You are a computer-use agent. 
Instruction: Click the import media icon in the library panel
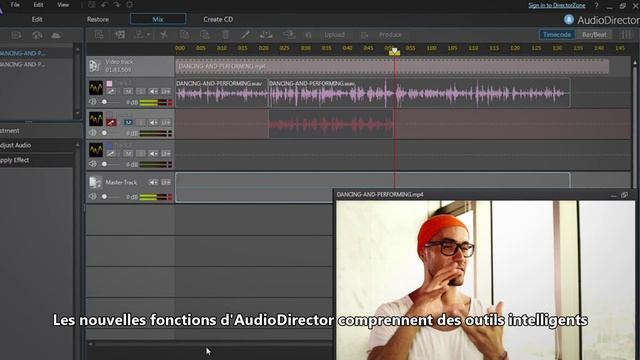16,36
